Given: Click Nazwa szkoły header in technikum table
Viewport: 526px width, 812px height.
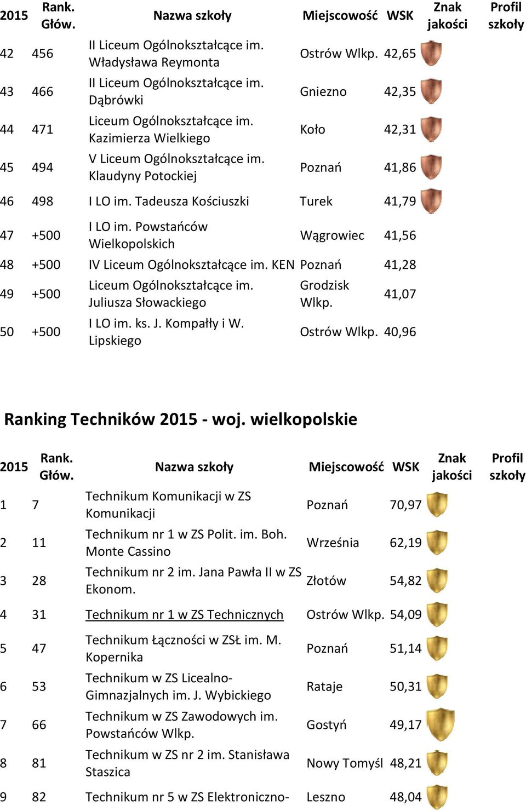Looking at the screenshot, I should pos(194,467).
